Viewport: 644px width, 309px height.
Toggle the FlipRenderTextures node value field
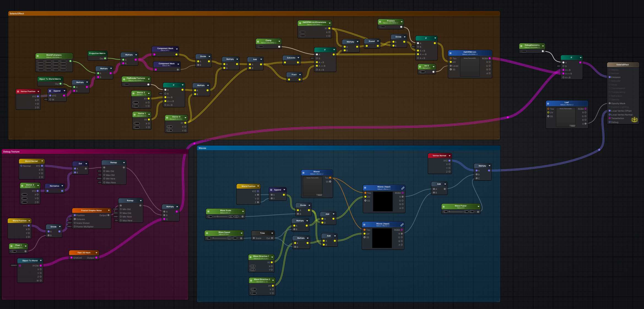click(x=126, y=84)
